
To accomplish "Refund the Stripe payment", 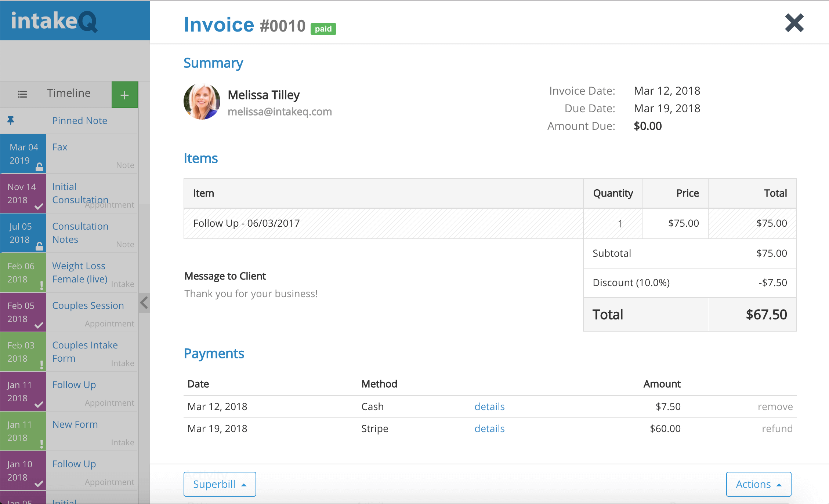I will [776, 428].
